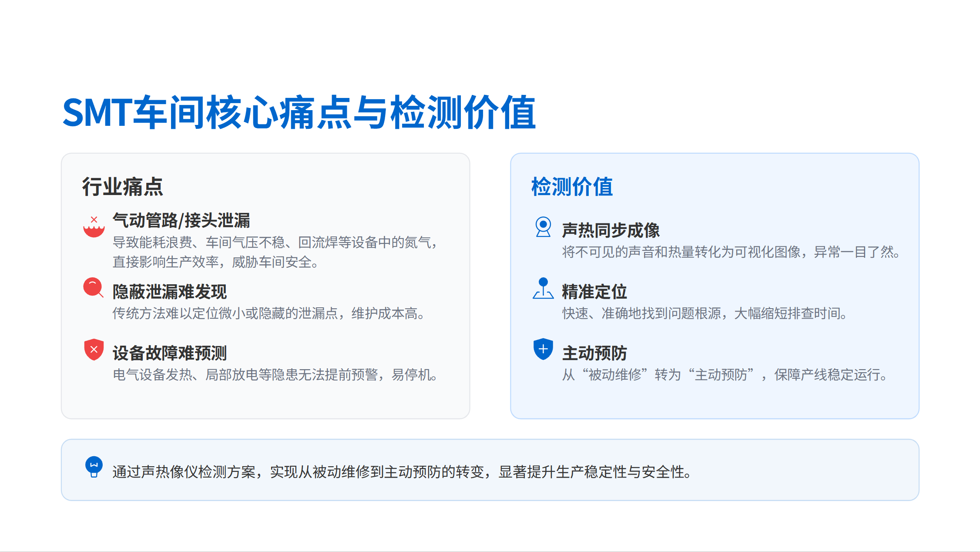The width and height of the screenshot is (980, 552).
Task: Click the bottom summary sentence about 声热像仪检测方案
Action: point(402,472)
